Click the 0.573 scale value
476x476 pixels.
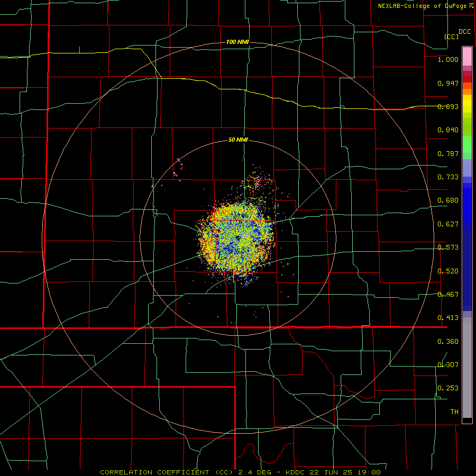(x=448, y=248)
